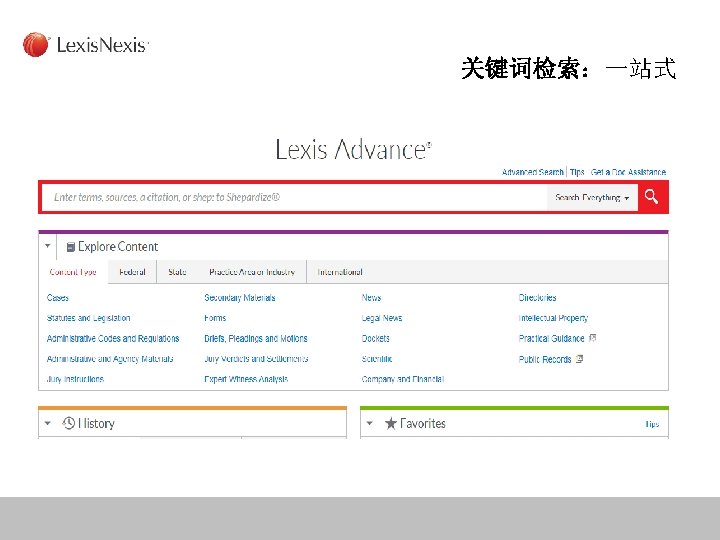Screen dimensions: 720x540
Task: Select the Content Type tab
Action: tap(73, 272)
